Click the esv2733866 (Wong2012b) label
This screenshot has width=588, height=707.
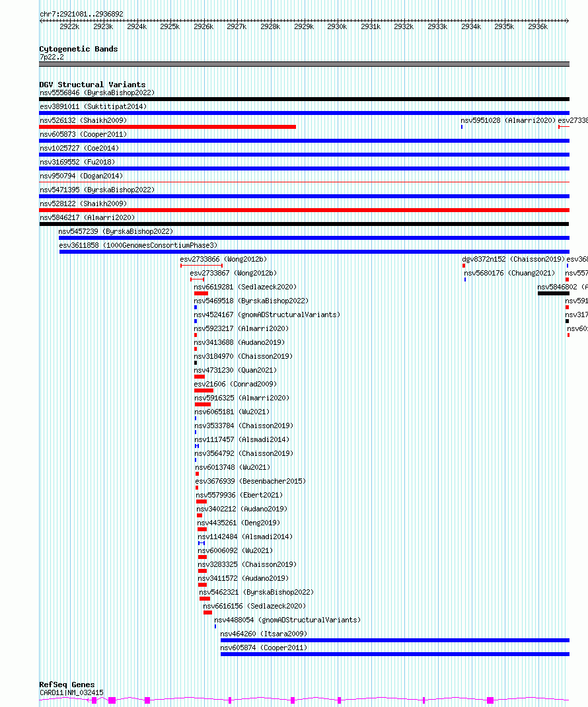click(224, 259)
